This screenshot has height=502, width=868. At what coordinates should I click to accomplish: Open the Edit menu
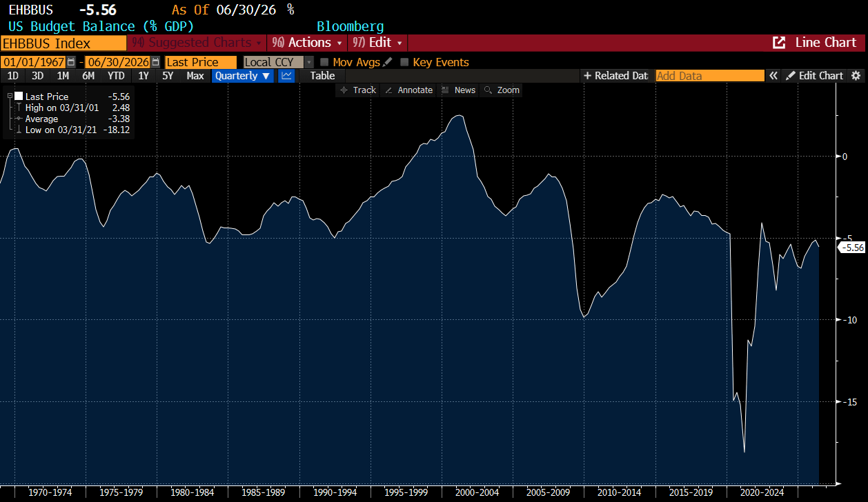[378, 43]
